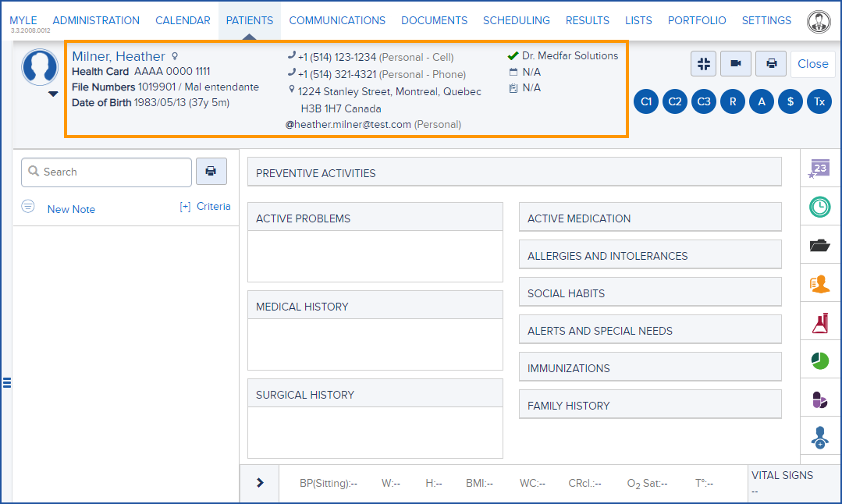Click the Close button for the patient banner
The image size is (842, 504).
813,63
